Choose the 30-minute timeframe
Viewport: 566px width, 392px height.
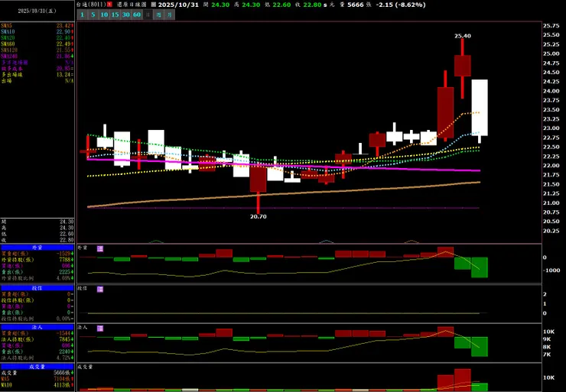[125, 15]
